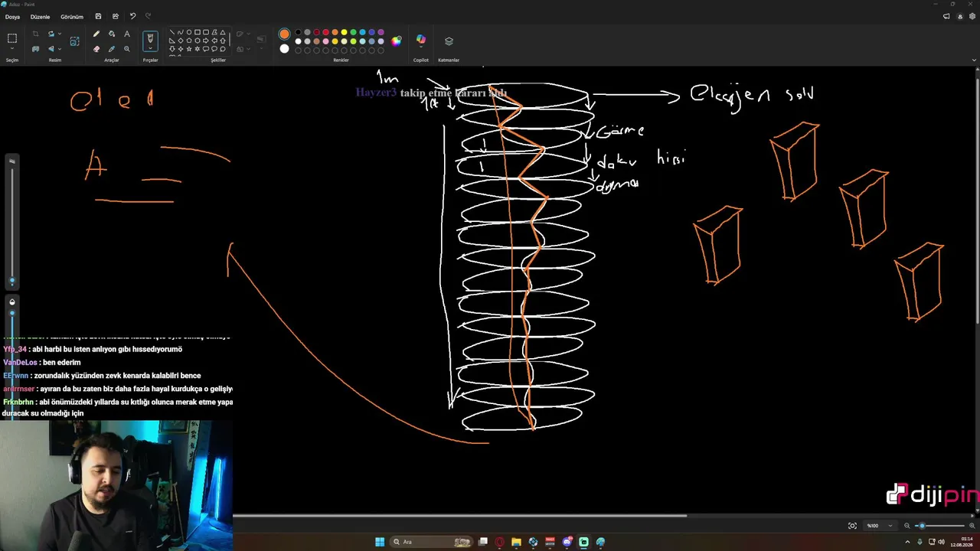Viewport: 980px width, 551px height.
Task: Toggle the Katmanlar layers panel
Action: click(449, 41)
